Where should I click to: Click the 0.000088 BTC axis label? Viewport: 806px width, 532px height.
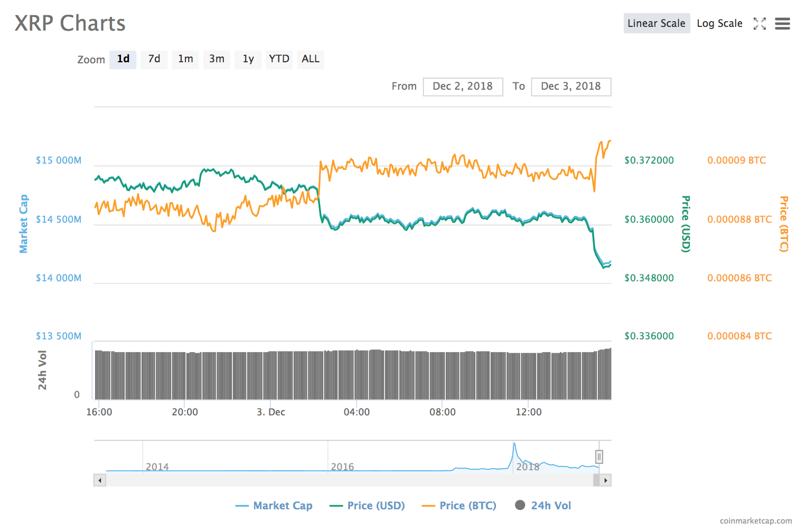click(x=739, y=220)
